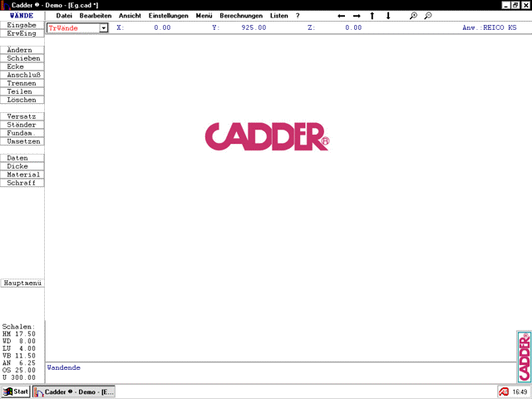
Task: Click the Cadder title bar app icon
Action: [5, 5]
